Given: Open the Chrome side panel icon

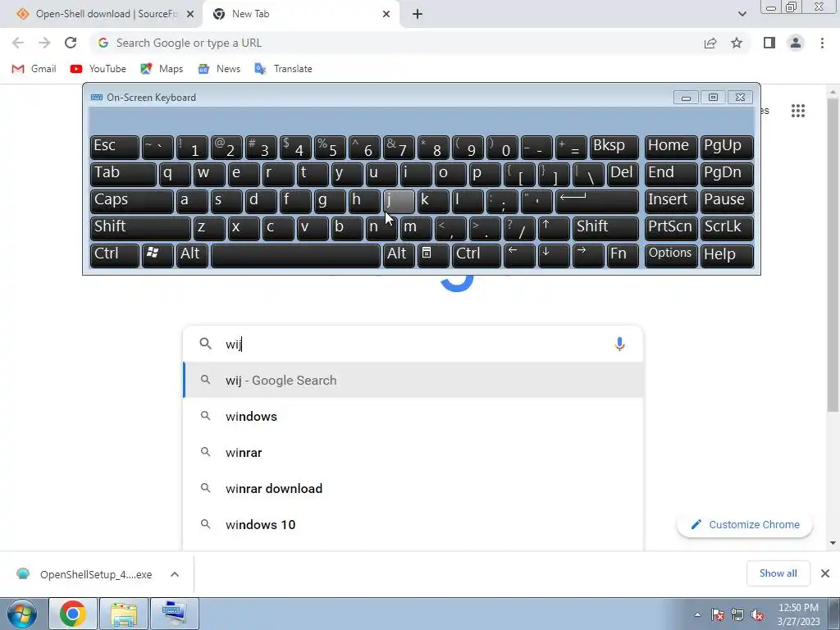Looking at the screenshot, I should pos(769,43).
